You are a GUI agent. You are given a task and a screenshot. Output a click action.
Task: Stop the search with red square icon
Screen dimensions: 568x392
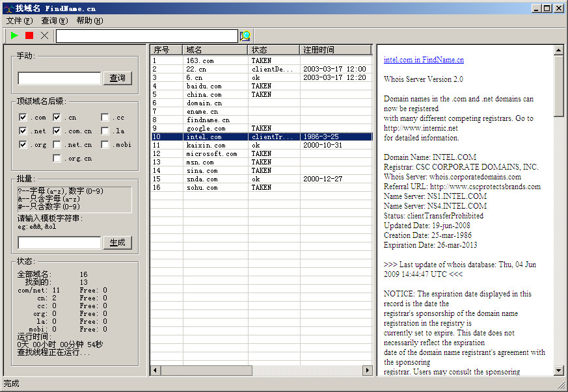click(x=29, y=36)
